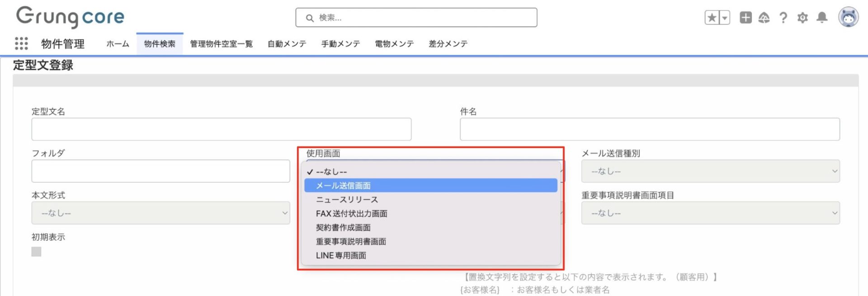Toggle the 初期表示 checkbox
The image size is (868, 296).
click(36, 252)
